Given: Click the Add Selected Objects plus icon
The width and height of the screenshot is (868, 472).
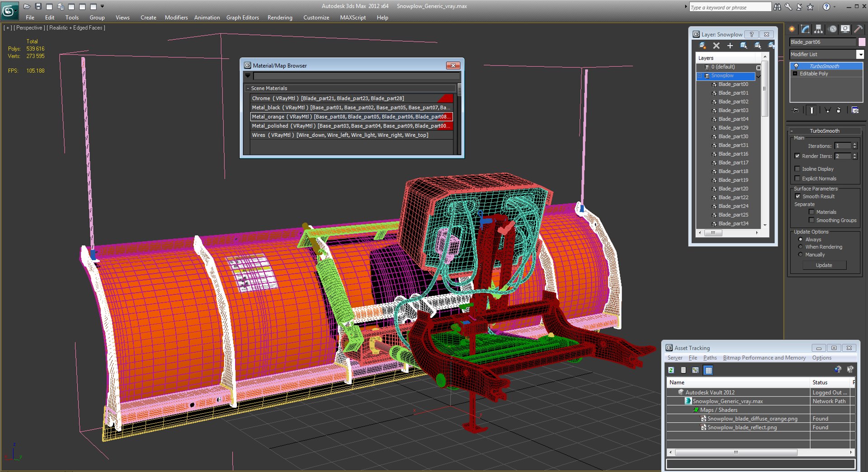Looking at the screenshot, I should pos(730,46).
